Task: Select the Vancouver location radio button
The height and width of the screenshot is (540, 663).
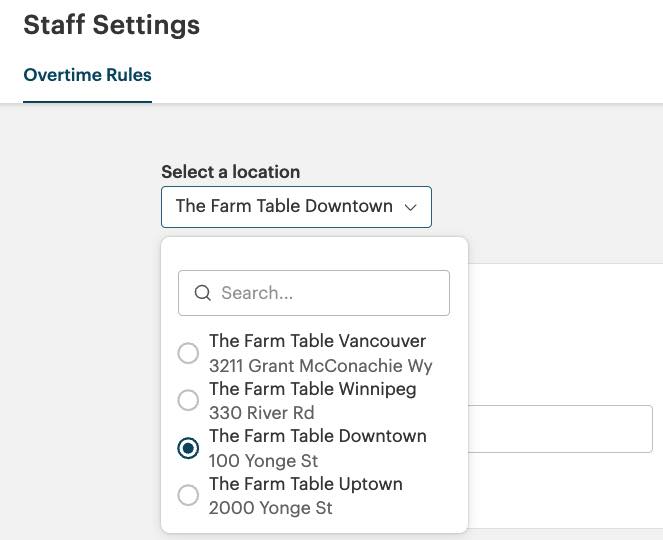Action: [x=188, y=353]
